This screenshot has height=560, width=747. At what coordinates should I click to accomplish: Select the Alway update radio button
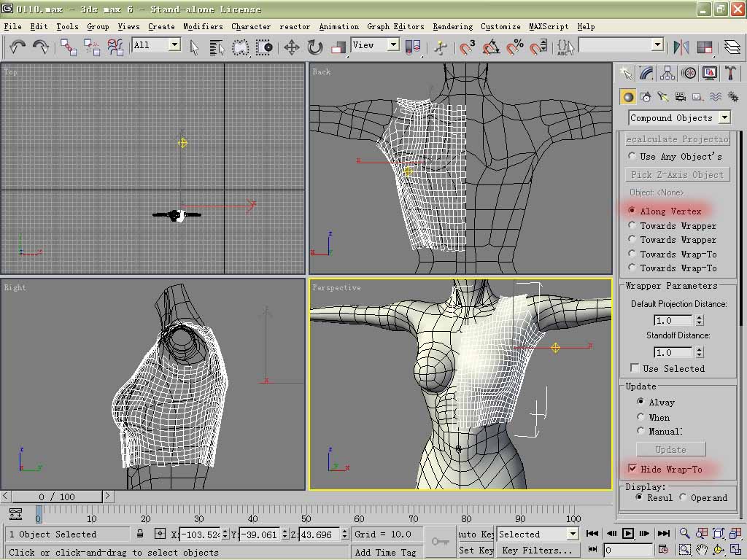[640, 402]
